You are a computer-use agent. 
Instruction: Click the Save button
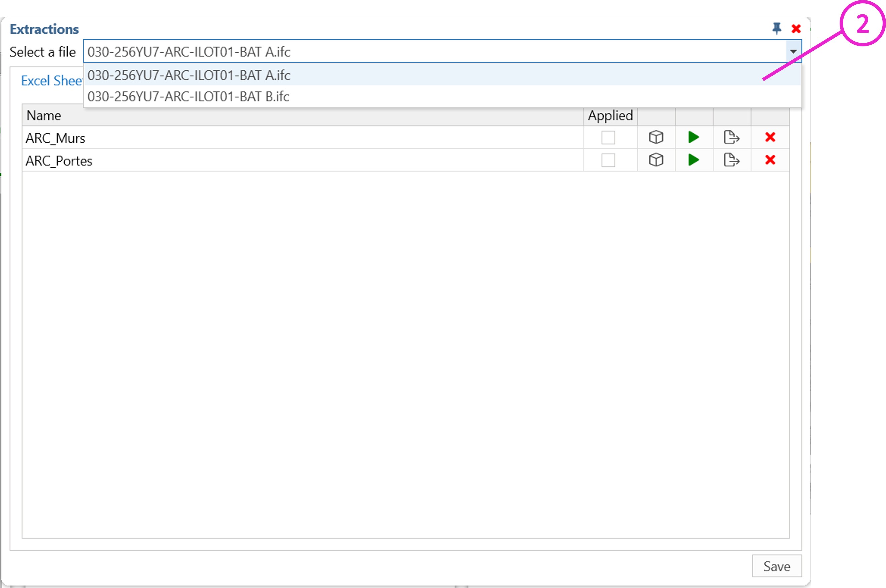[777, 566]
